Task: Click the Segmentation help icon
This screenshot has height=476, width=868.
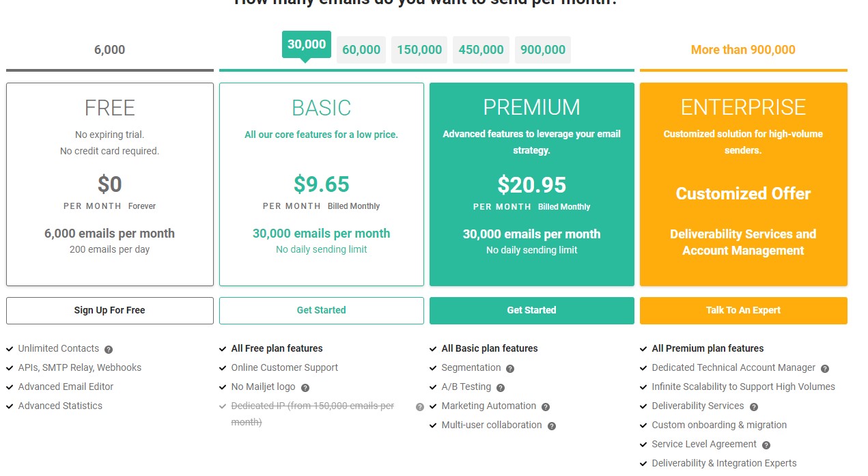Action: coord(510,368)
